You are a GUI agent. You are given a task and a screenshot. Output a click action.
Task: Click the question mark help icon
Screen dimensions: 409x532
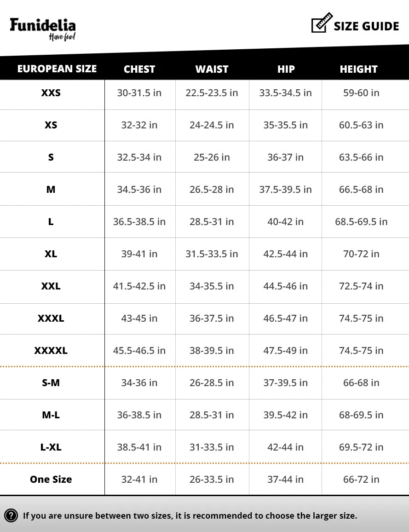11,515
